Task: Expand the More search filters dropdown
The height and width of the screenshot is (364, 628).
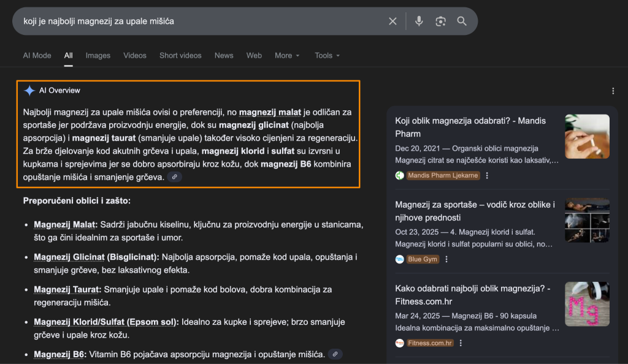Action: pos(287,56)
